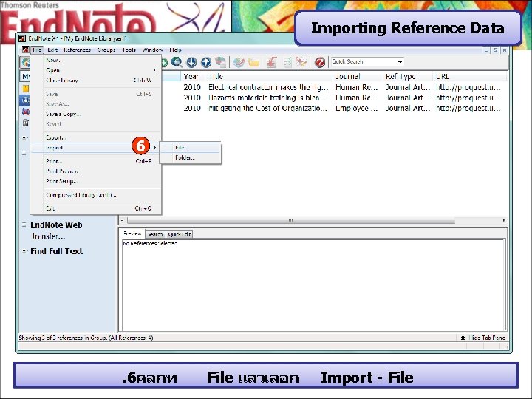
Task: Click the Export up-arrow toolbar icon
Action: click(206, 62)
